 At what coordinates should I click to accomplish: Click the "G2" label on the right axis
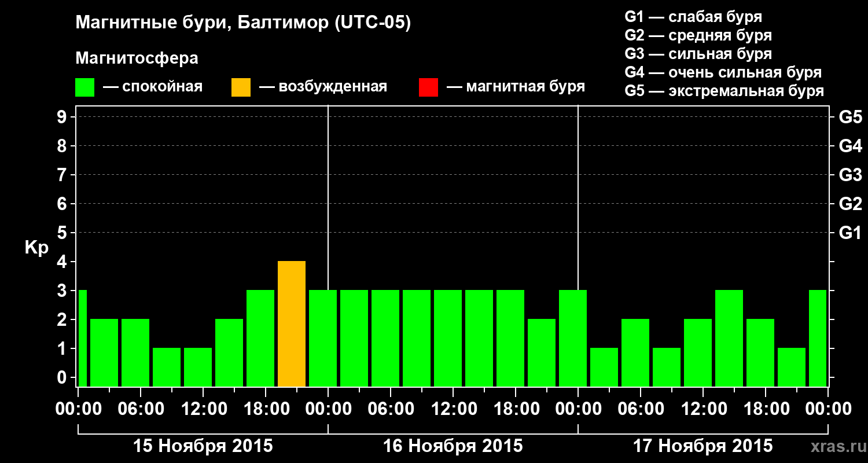(x=850, y=204)
